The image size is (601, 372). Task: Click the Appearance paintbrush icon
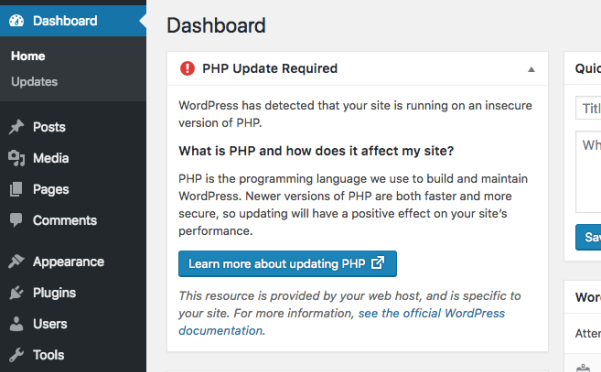tap(16, 262)
